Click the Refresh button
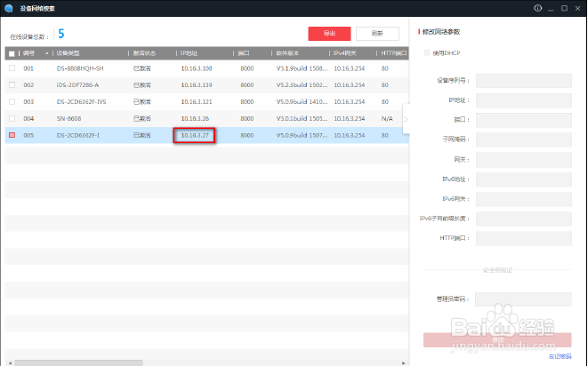 pyautogui.click(x=377, y=34)
